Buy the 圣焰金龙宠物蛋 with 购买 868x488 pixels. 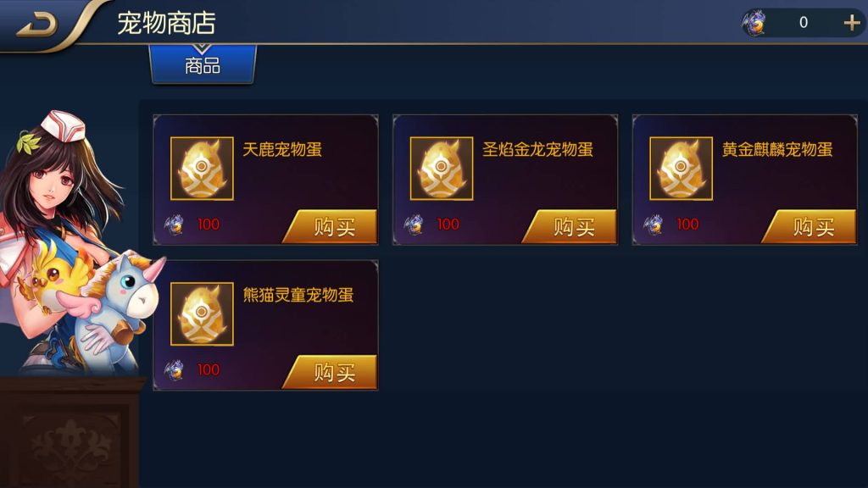point(570,226)
